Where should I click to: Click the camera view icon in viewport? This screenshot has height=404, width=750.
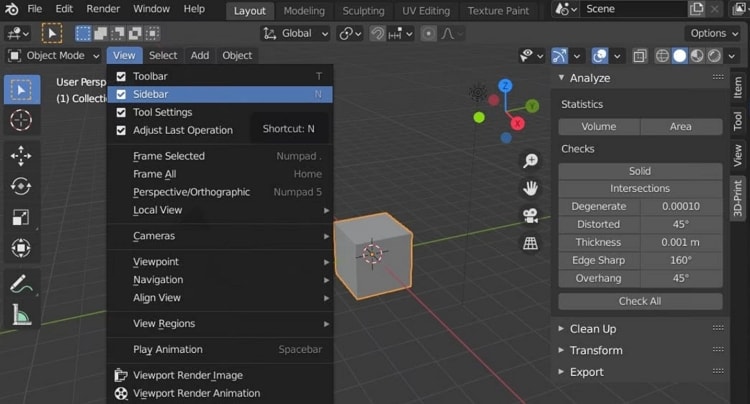[530, 215]
